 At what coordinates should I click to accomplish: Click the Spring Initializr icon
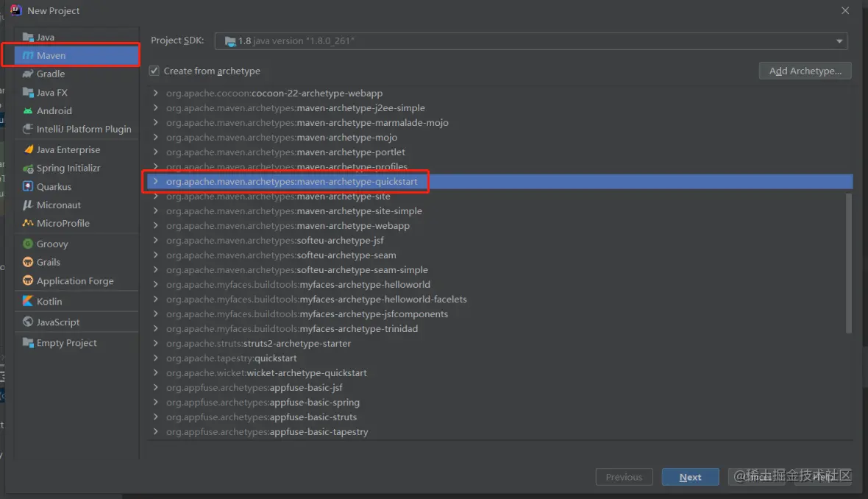tap(28, 168)
